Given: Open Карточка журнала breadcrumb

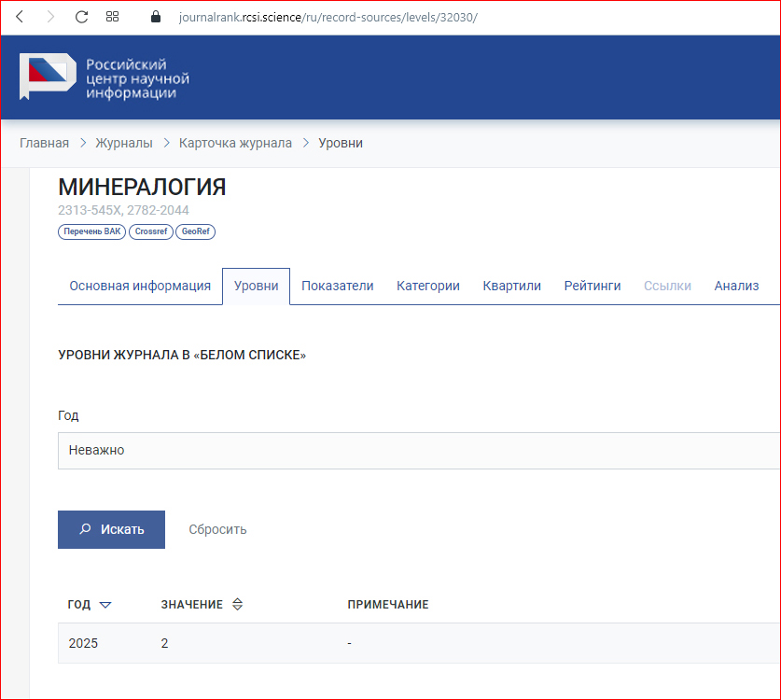Looking at the screenshot, I should 235,143.
